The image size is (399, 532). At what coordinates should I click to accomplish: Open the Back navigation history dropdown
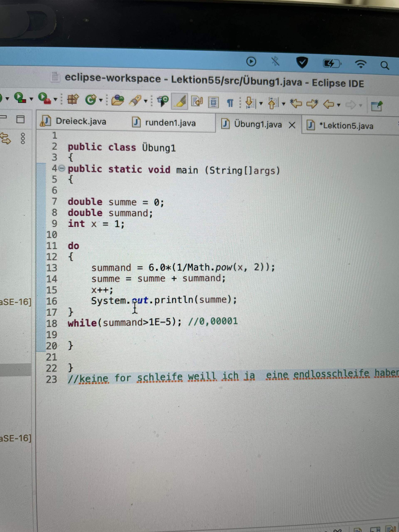coord(339,105)
